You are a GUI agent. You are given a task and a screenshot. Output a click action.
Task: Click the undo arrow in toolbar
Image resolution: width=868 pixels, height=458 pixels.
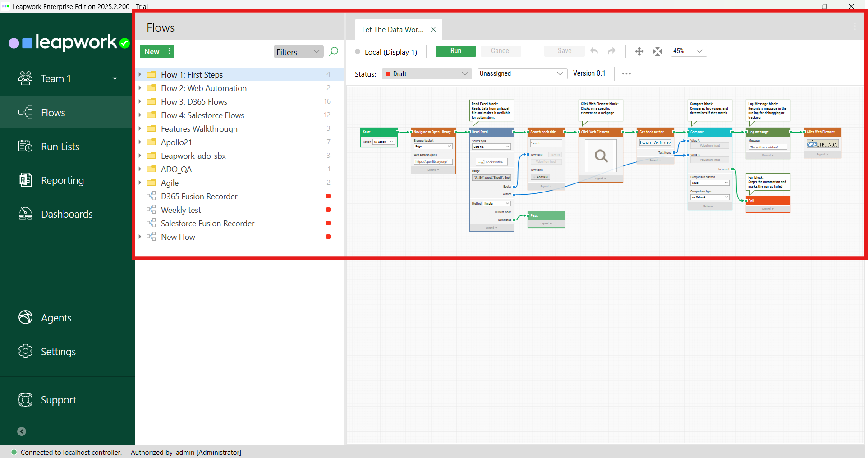pos(594,51)
